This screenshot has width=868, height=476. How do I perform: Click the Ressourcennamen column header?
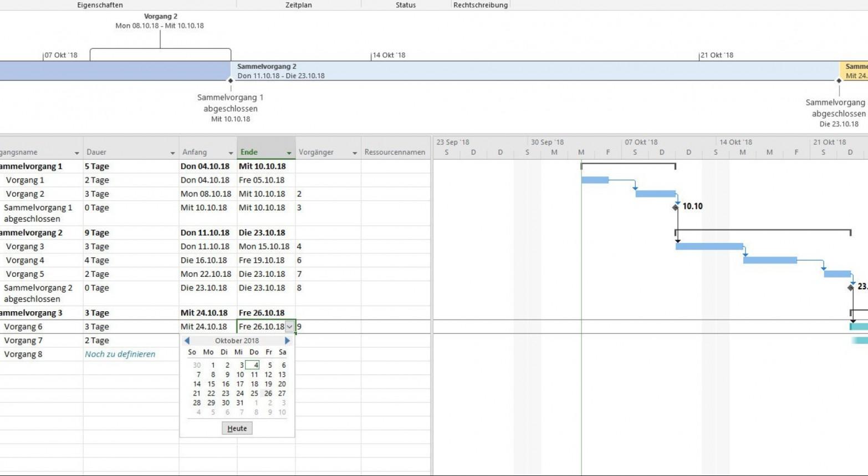395,152
